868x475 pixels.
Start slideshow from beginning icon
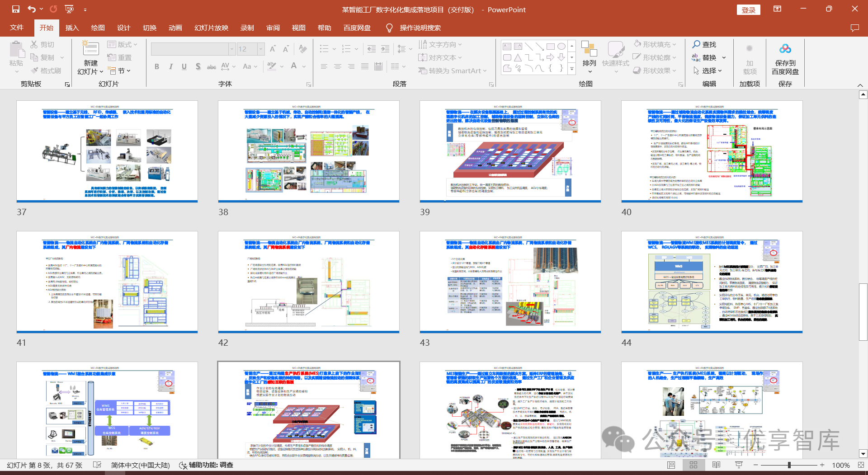[69, 9]
